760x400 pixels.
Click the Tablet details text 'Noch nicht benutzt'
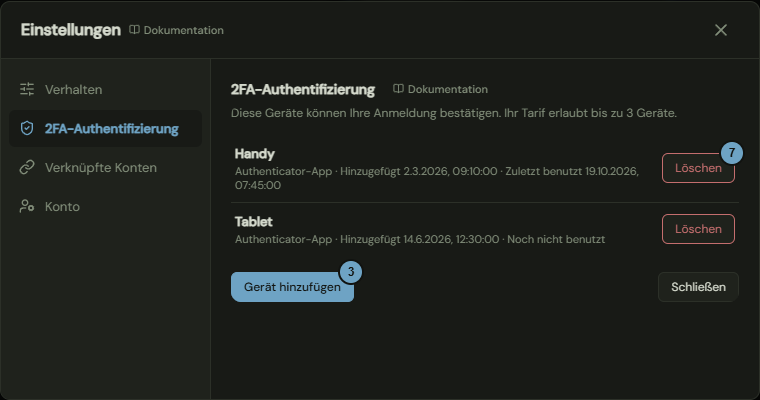[556, 240]
